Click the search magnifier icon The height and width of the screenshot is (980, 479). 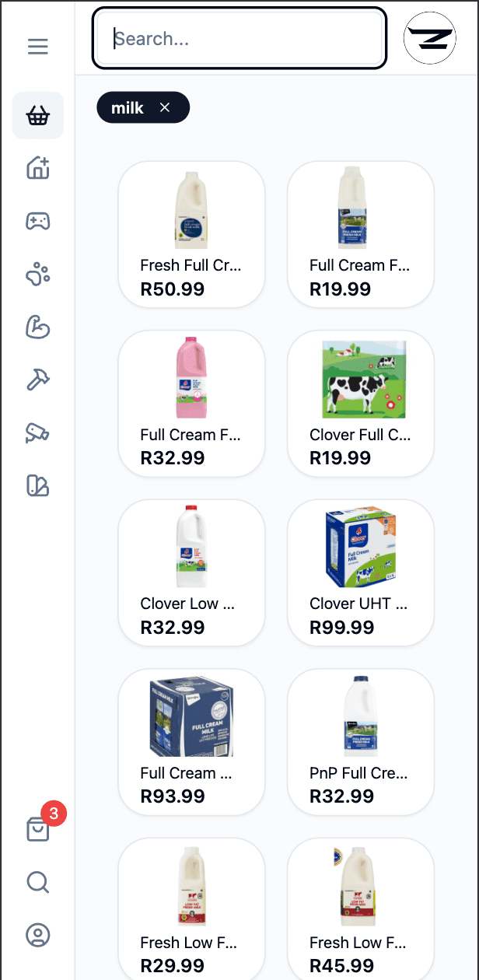[37, 882]
